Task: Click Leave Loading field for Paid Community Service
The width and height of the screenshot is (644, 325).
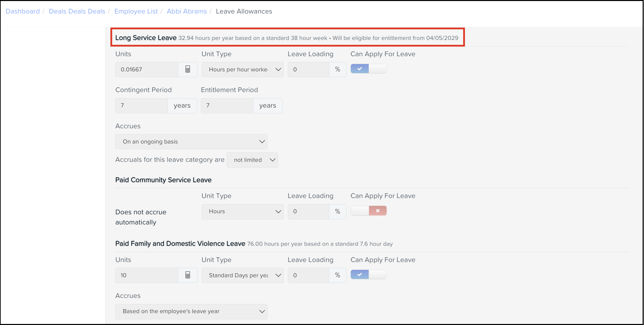Action: coord(308,211)
